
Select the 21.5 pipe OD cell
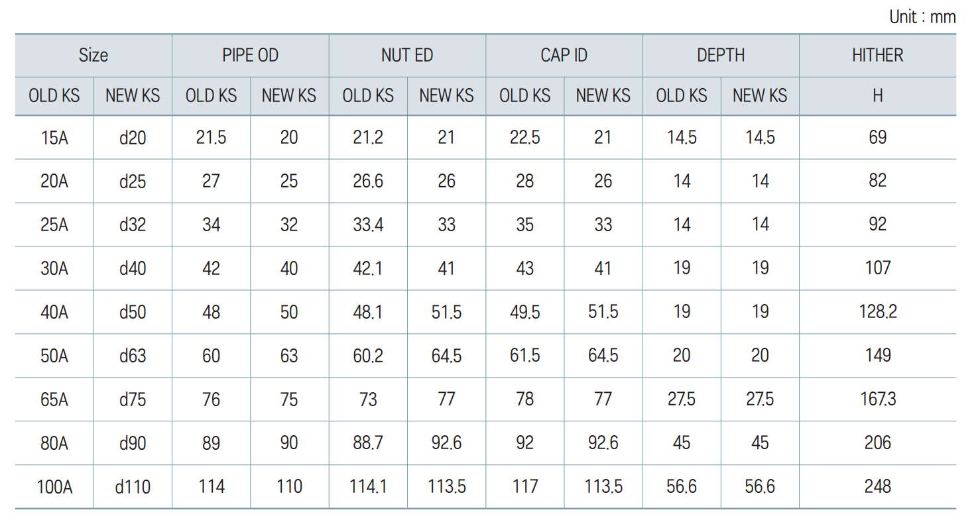point(211,138)
